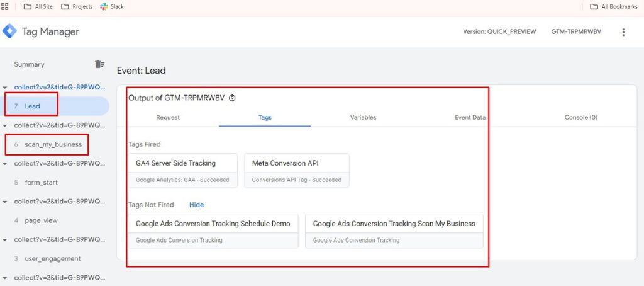644x286 pixels.
Task: Open the Event Data tab
Action: pos(470,117)
